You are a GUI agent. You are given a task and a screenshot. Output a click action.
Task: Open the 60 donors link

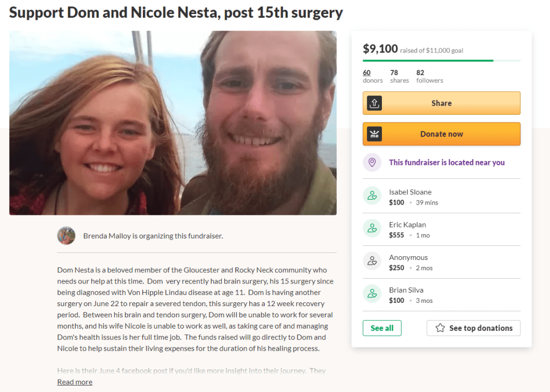[367, 72]
